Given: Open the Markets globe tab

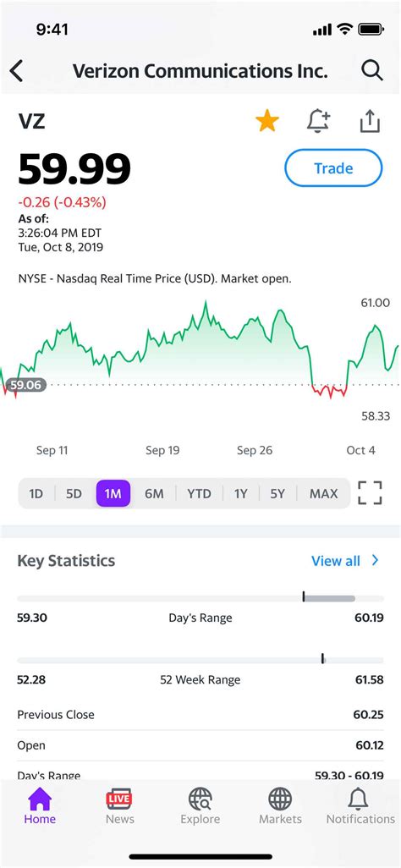Looking at the screenshot, I should pos(280,806).
